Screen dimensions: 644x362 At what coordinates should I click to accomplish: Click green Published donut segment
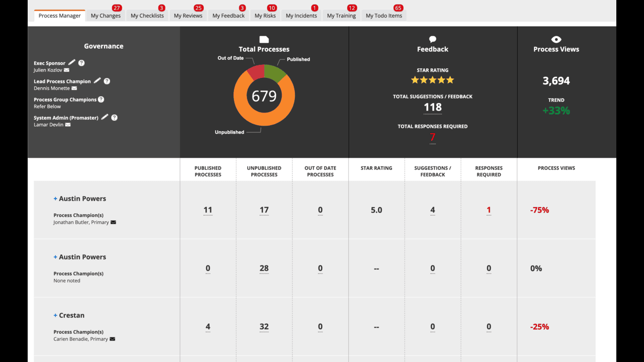pos(274,73)
